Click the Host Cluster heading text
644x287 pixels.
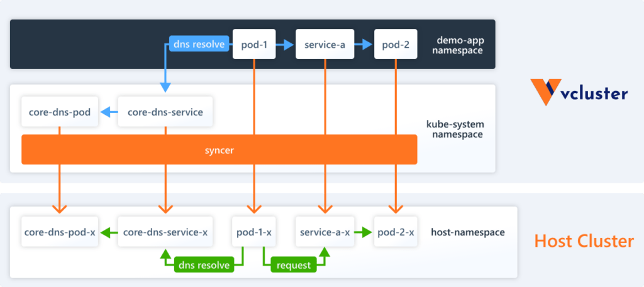tap(584, 241)
